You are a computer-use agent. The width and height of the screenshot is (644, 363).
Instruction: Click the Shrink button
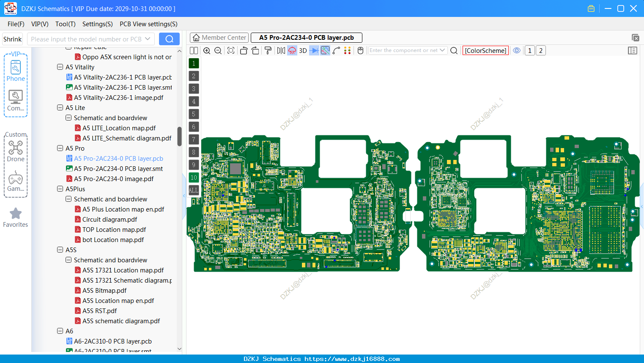coord(13,39)
